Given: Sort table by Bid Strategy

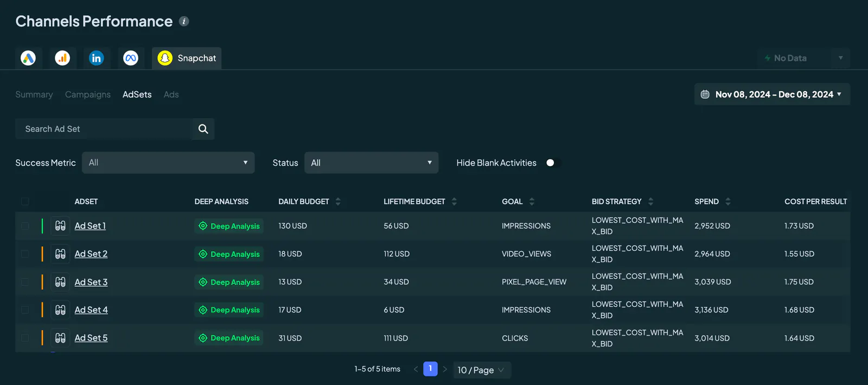Looking at the screenshot, I should pos(650,201).
